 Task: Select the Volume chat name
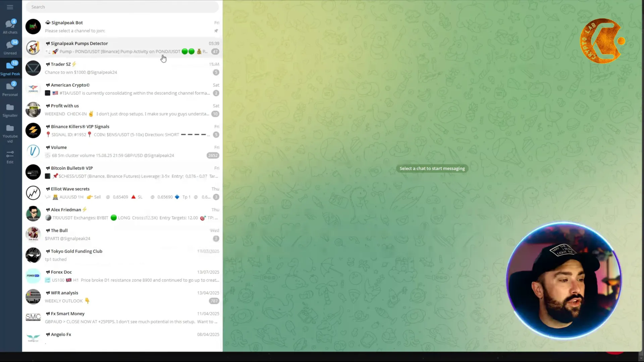[x=59, y=147]
